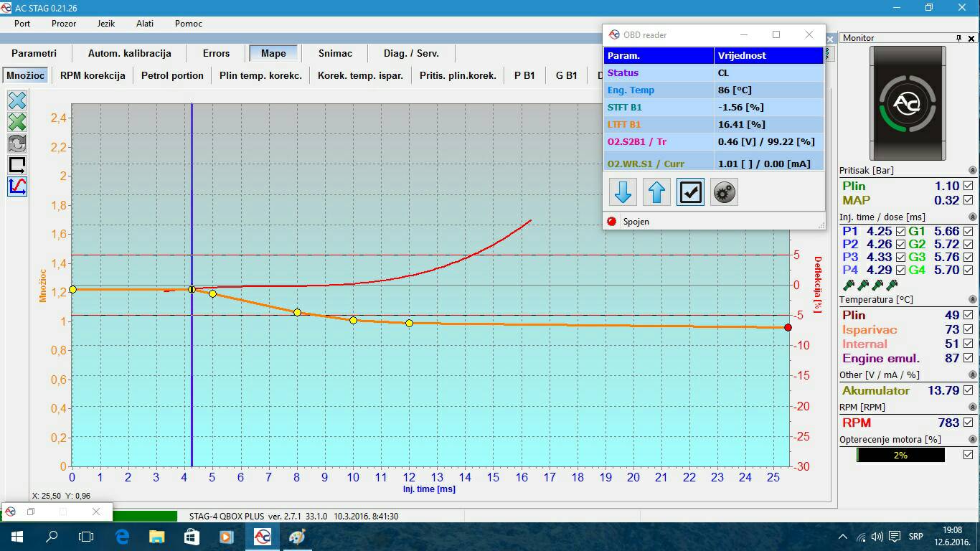Select the Petrol portion tab
This screenshot has width=980, height=551.
[x=172, y=75]
